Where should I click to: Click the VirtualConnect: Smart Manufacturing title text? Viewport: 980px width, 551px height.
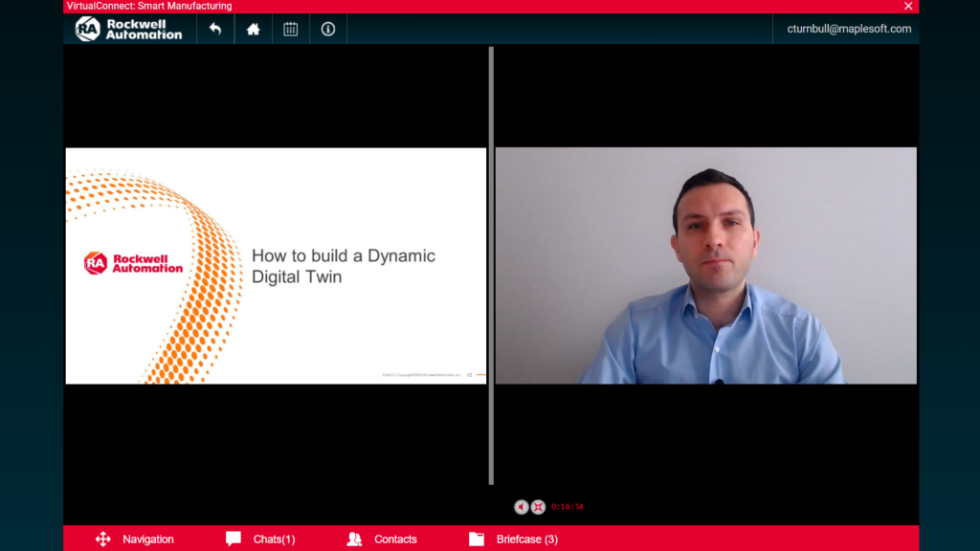[149, 7]
